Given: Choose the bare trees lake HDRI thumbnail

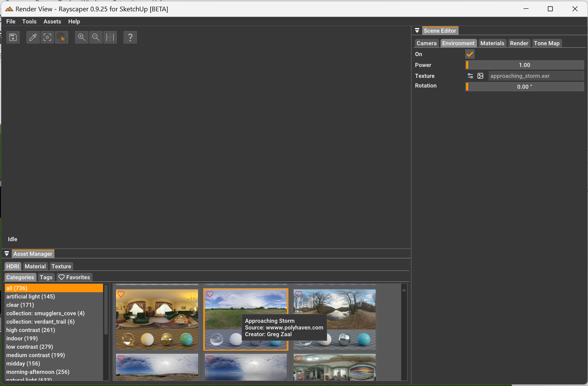Looking at the screenshot, I should 335,319.
